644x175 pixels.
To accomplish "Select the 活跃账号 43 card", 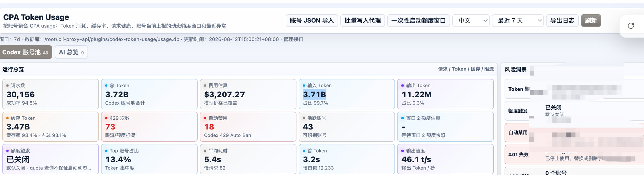I will (347, 127).
